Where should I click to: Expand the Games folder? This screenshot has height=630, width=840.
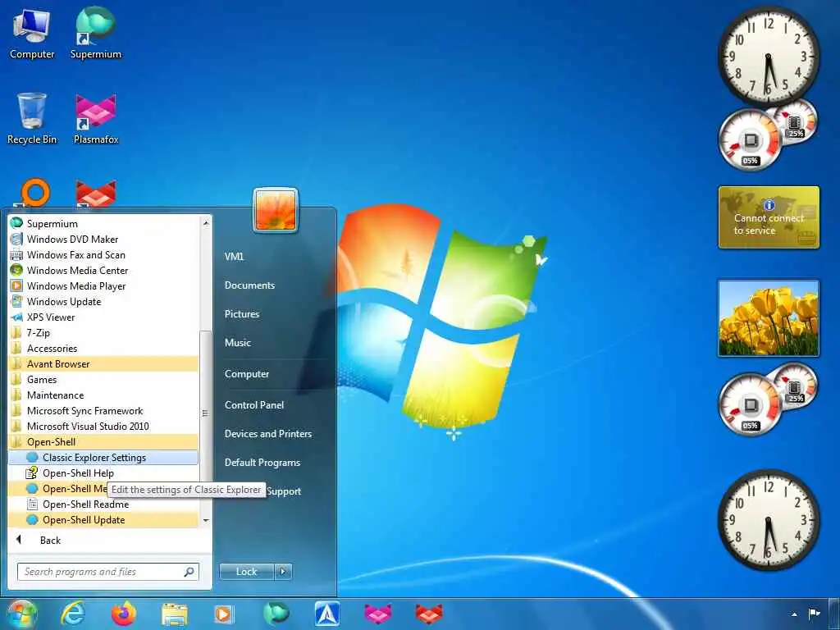tap(103, 379)
